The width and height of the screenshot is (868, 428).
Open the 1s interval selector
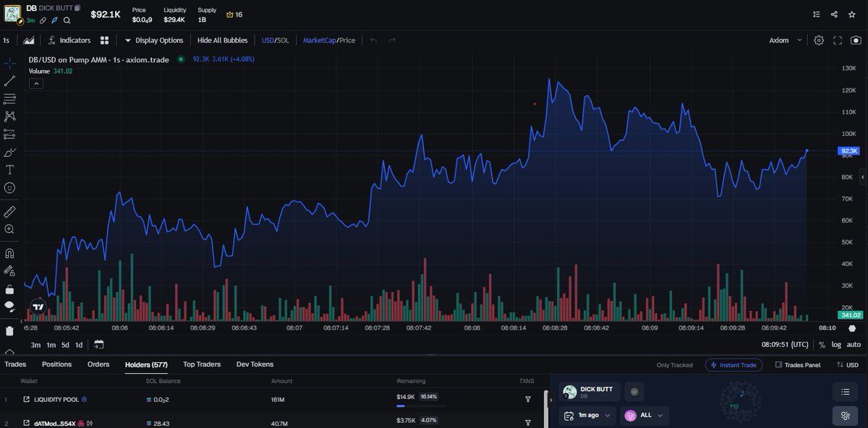point(7,40)
